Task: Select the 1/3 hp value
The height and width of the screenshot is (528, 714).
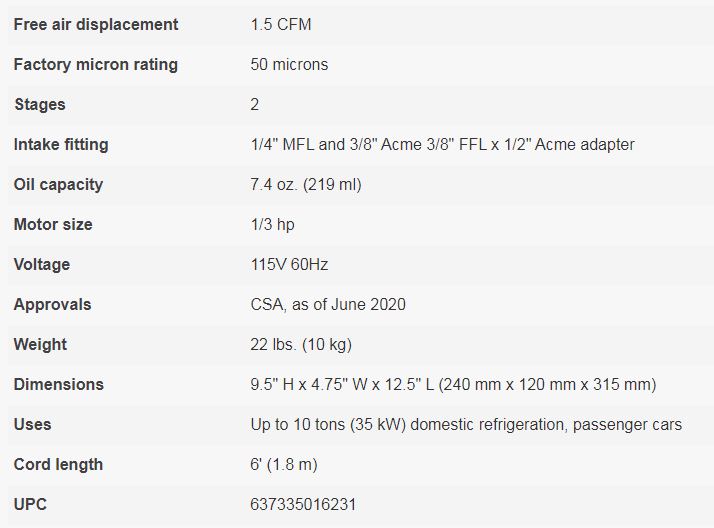Action: point(273,224)
